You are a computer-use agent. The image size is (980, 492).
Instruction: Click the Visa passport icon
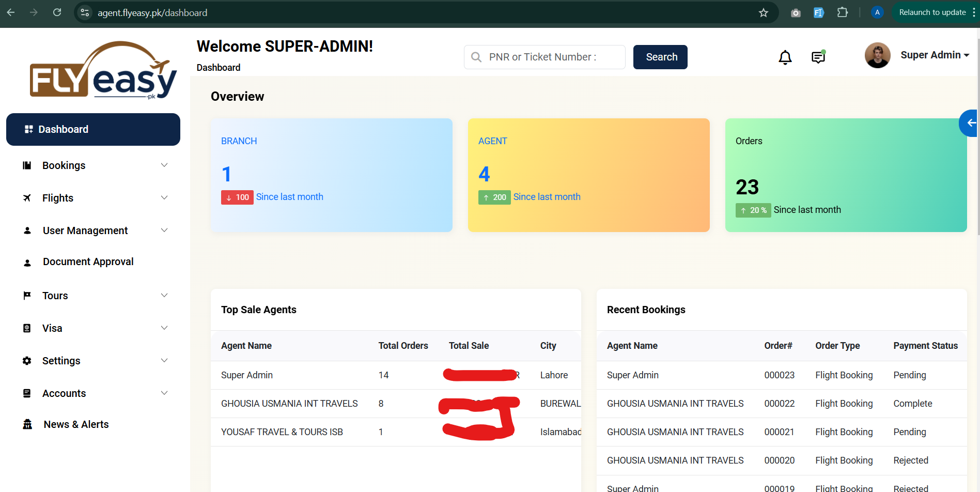tap(27, 328)
